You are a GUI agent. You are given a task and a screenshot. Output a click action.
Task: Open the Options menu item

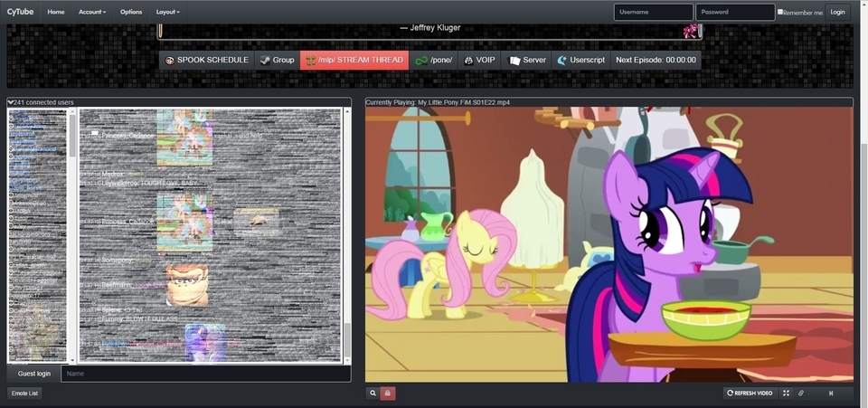131,12
